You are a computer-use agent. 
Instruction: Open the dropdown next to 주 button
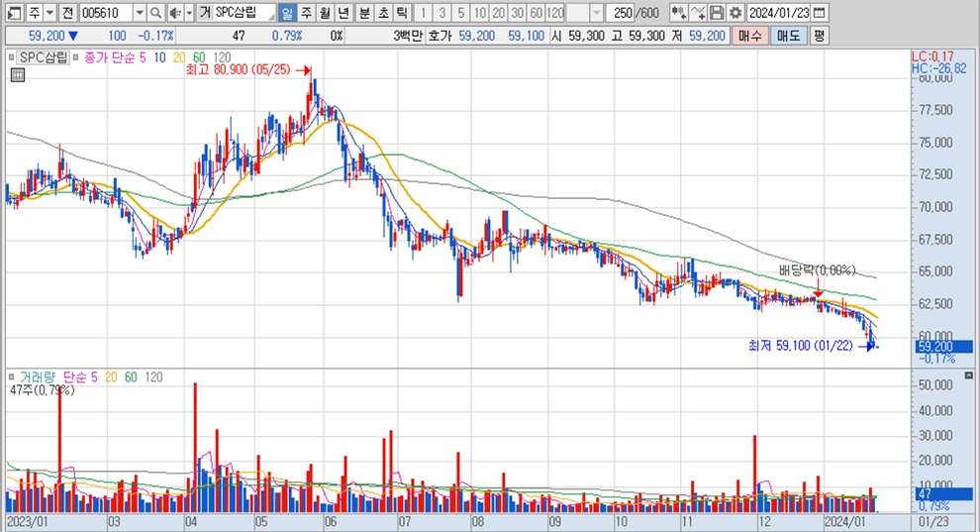(x=49, y=13)
